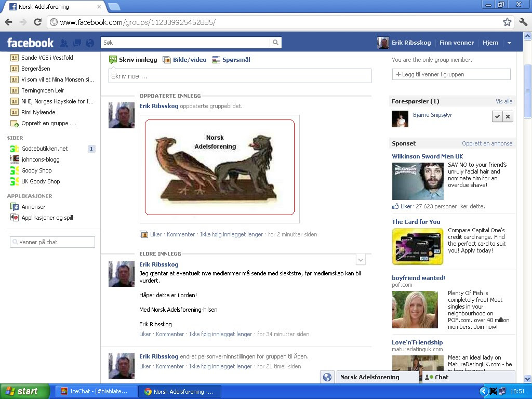
Task: Click the photo icon beside Liker on the first post
Action: 143,234
